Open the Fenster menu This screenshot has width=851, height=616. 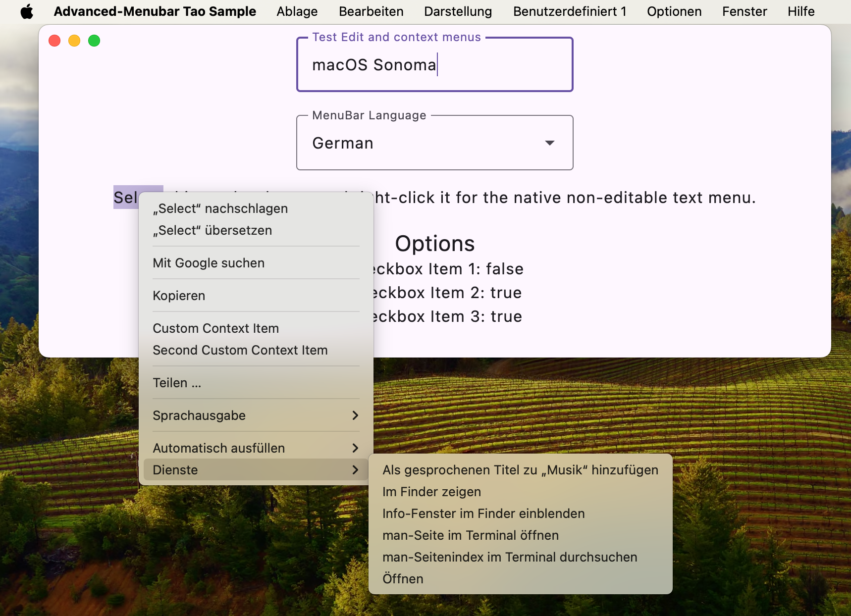tap(745, 11)
